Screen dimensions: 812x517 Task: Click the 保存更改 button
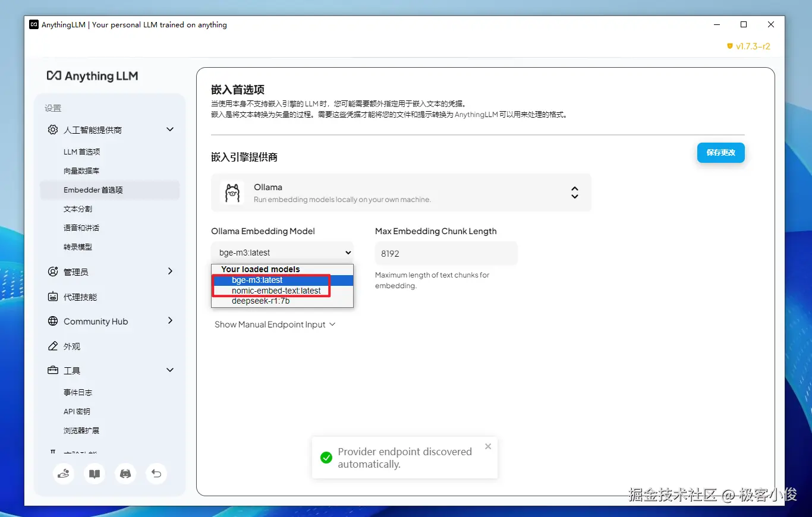(x=720, y=153)
